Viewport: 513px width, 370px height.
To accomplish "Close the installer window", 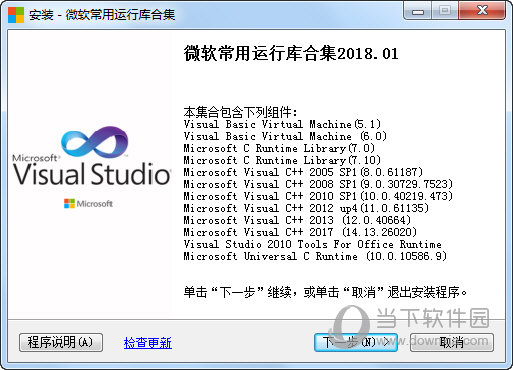I will [x=482, y=11].
